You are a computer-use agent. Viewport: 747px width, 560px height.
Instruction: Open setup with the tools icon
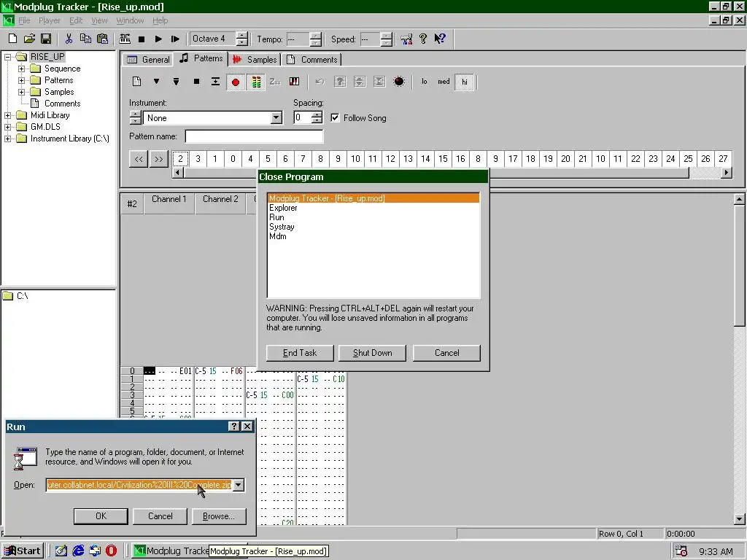click(406, 39)
